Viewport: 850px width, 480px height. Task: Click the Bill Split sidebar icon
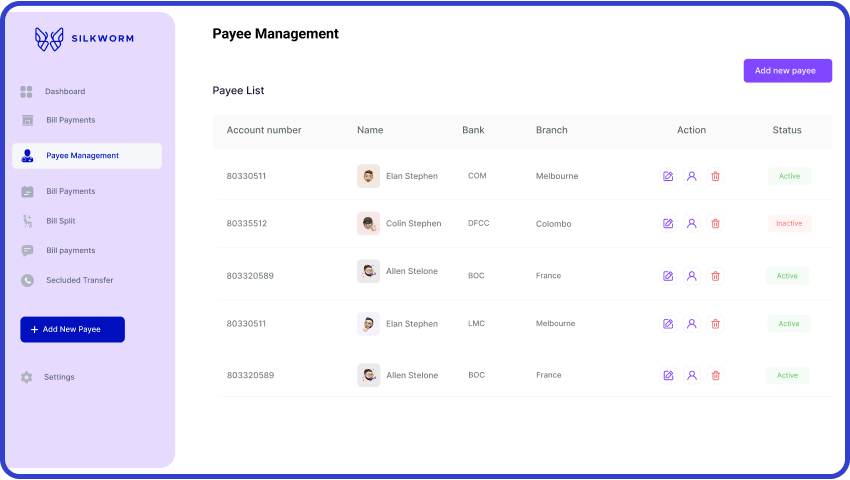(27, 221)
